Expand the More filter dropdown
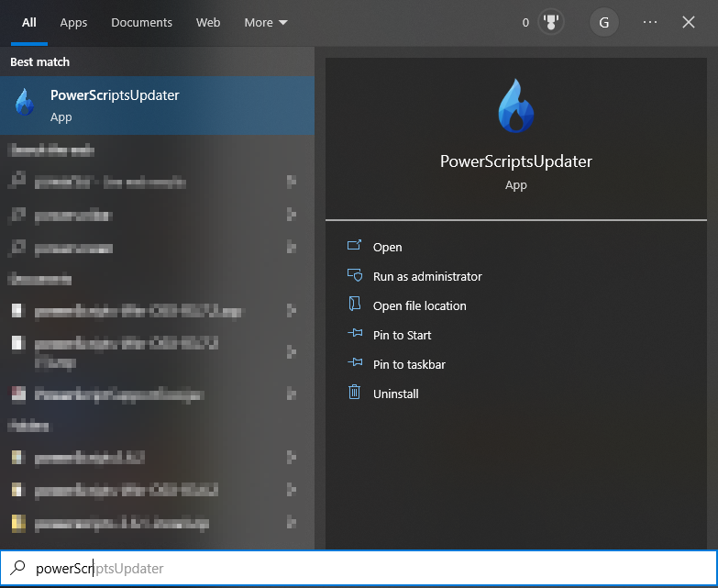Viewport: 718px width, 588px height. point(266,22)
